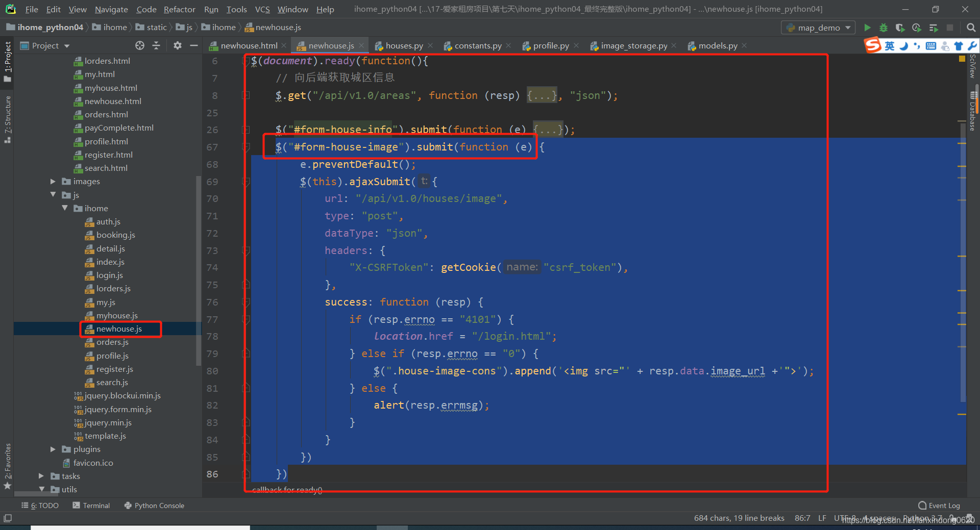The width and height of the screenshot is (980, 530).
Task: Click the profiler run icon
Action: pos(917,28)
